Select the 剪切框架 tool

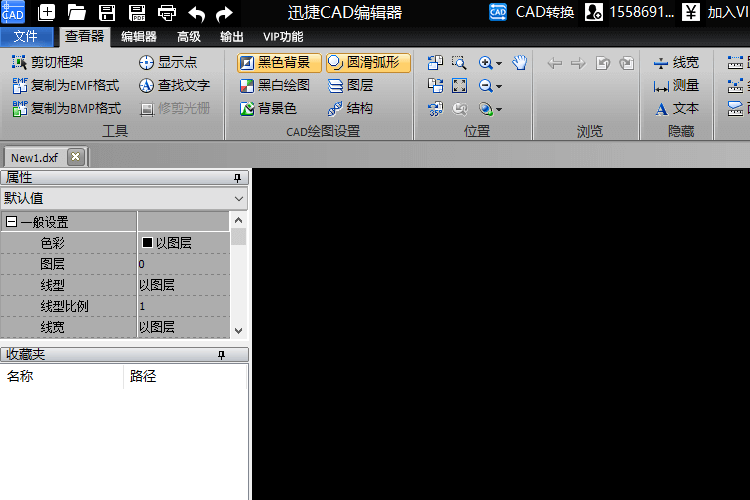48,62
